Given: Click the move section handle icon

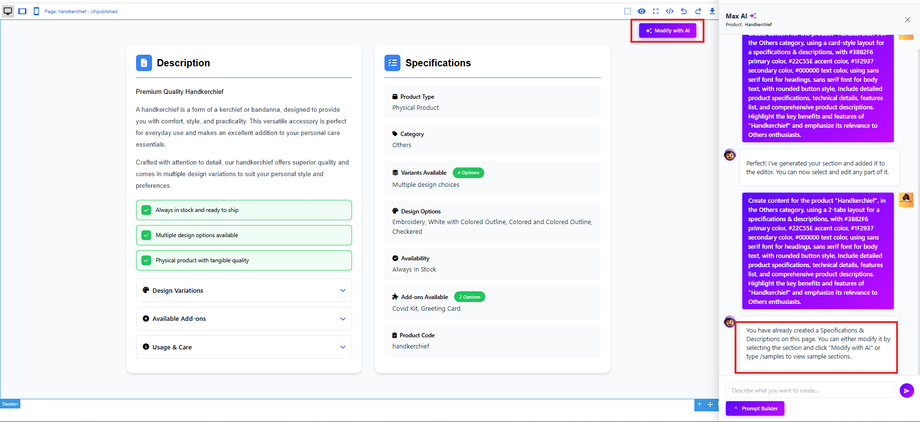Looking at the screenshot, I should [x=710, y=404].
